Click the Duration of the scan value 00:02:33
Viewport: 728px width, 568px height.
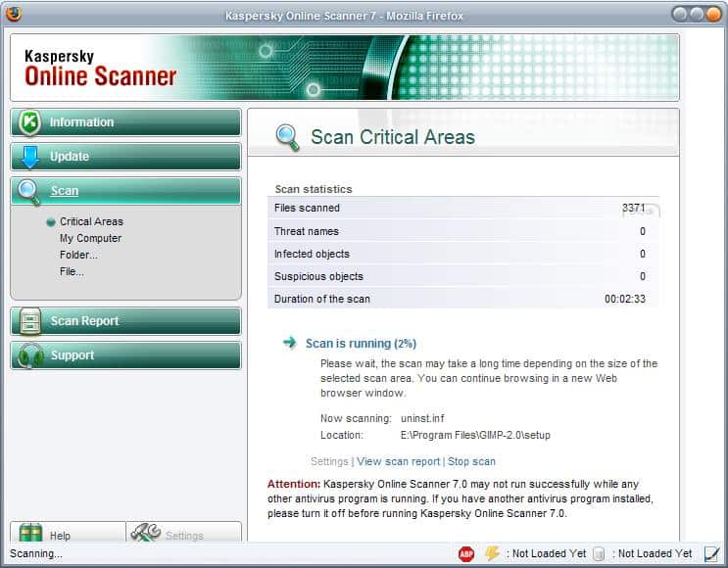[x=625, y=299]
